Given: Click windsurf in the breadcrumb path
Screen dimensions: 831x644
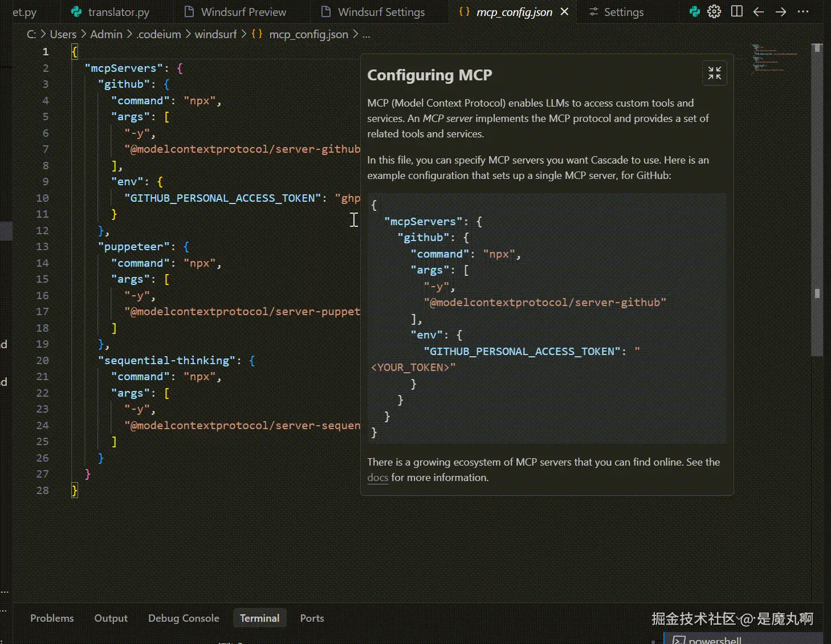Looking at the screenshot, I should tap(215, 34).
